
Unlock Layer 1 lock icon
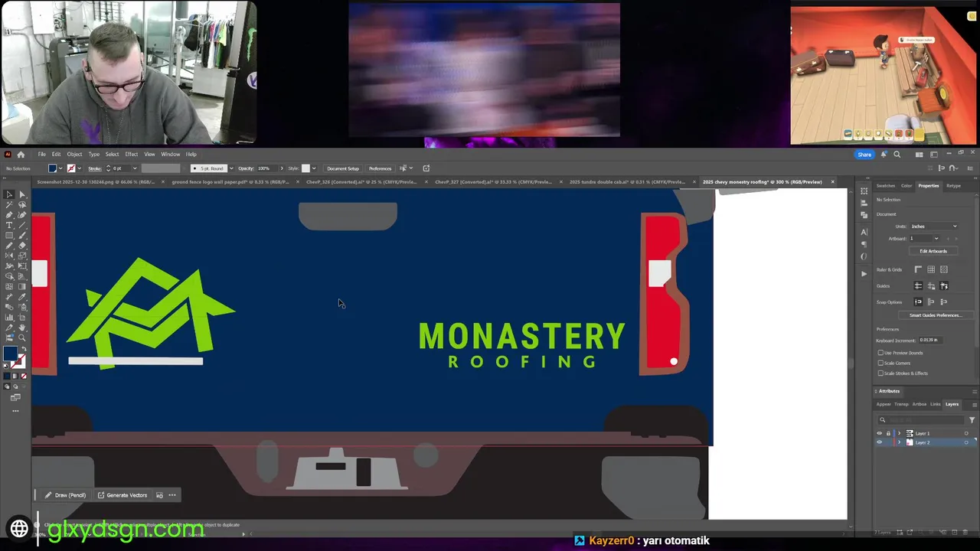(x=888, y=433)
